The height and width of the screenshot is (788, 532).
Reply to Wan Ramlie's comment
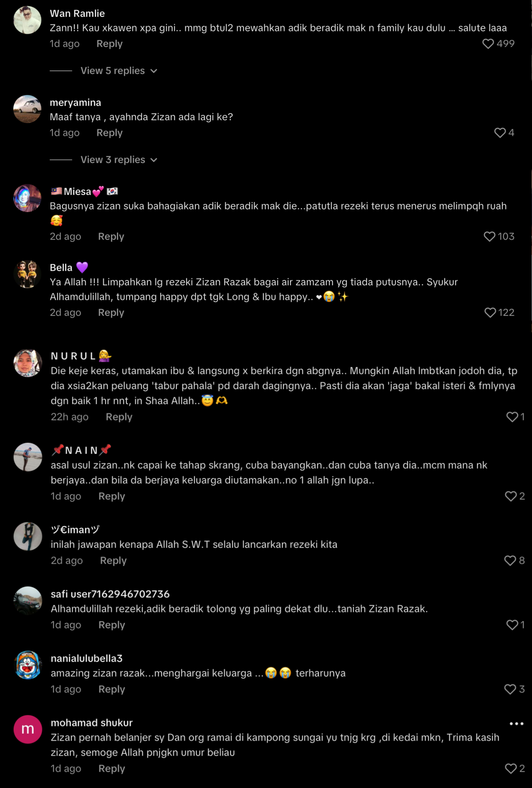click(x=110, y=44)
